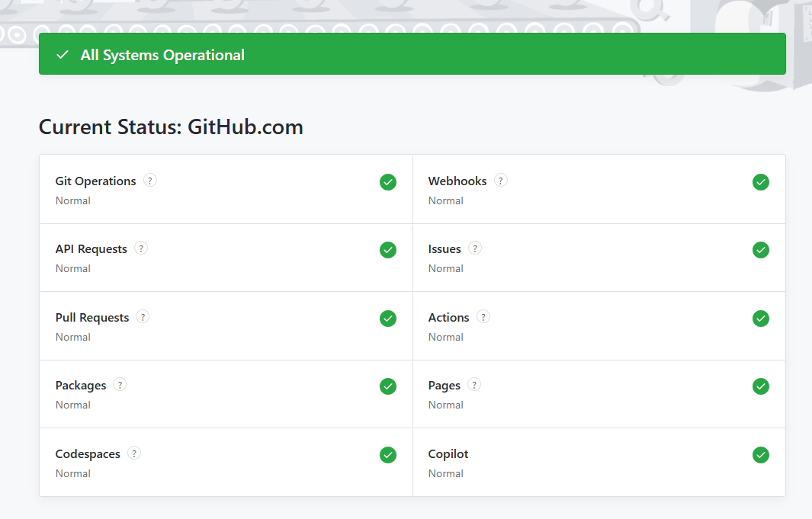This screenshot has width=812, height=519.
Task: Click the Codespaces green status checkmark
Action: click(x=388, y=455)
